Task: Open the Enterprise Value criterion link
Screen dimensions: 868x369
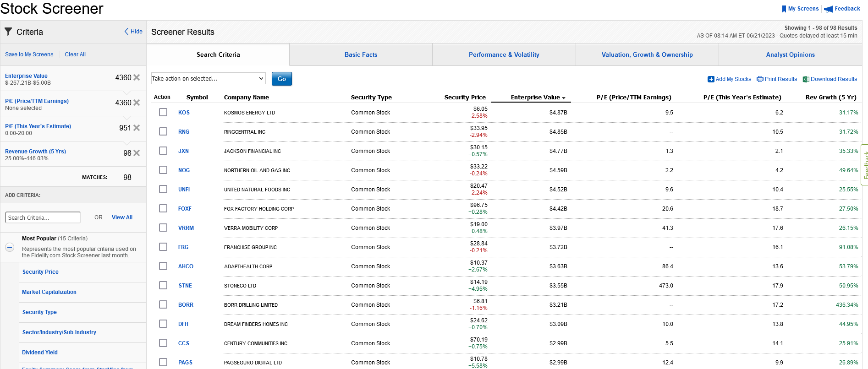Action: pos(26,76)
